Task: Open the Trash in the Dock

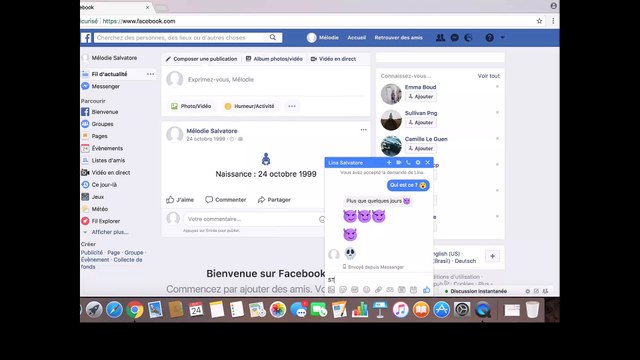Action: (x=532, y=309)
